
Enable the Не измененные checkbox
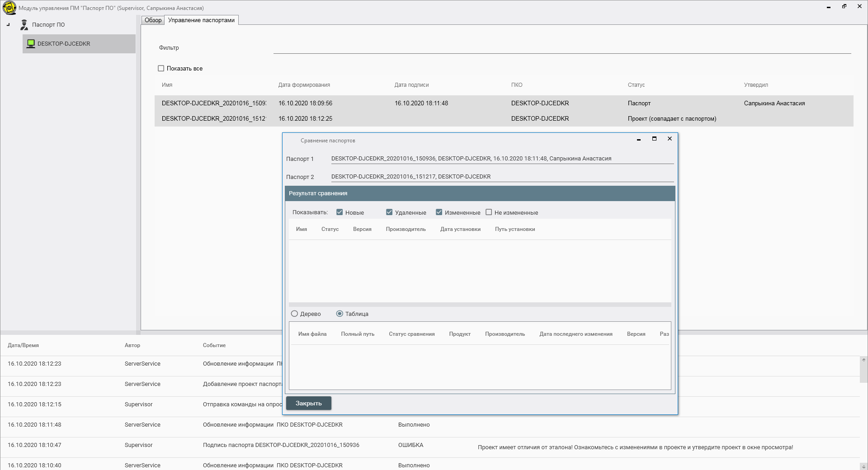pos(489,212)
